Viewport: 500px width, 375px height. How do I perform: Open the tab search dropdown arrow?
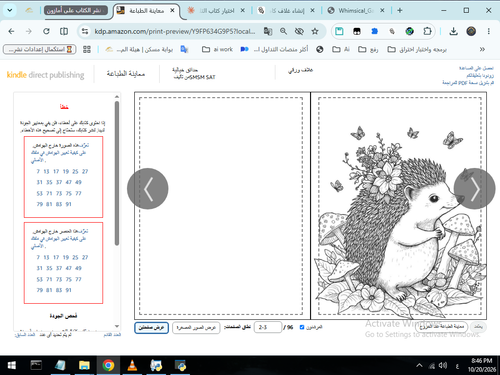(x=10, y=10)
